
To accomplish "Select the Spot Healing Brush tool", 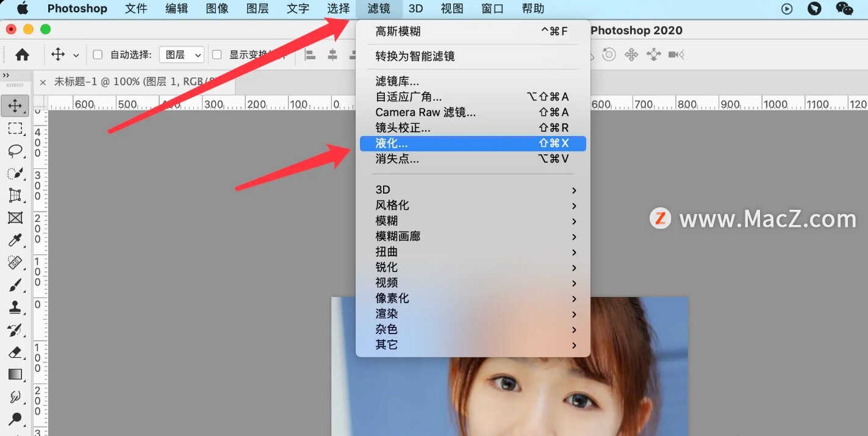I will click(15, 262).
